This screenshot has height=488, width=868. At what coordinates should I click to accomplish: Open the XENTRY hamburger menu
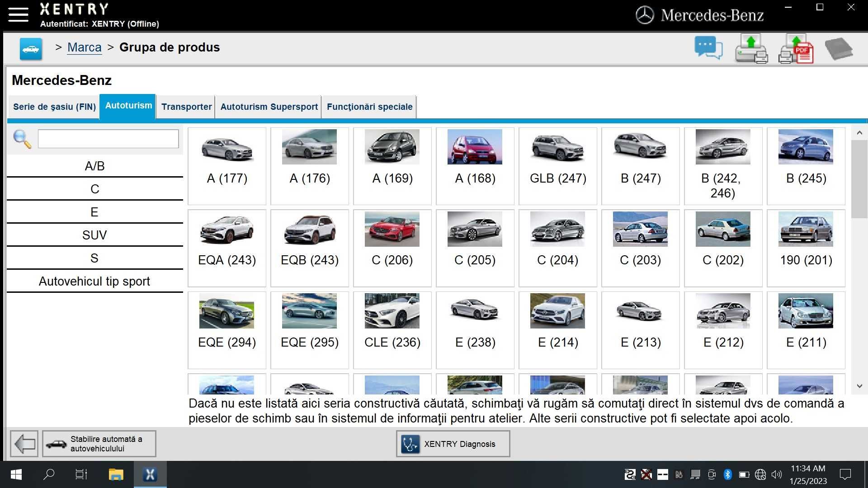(18, 14)
